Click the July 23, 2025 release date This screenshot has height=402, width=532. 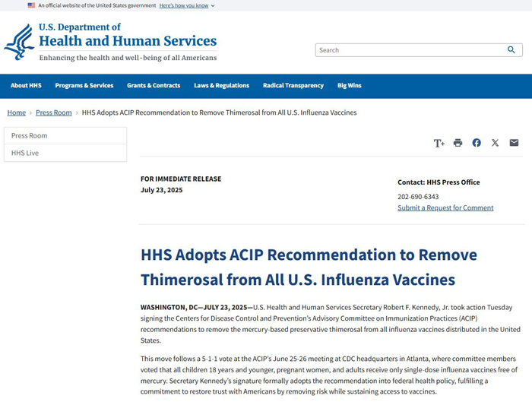pos(161,190)
